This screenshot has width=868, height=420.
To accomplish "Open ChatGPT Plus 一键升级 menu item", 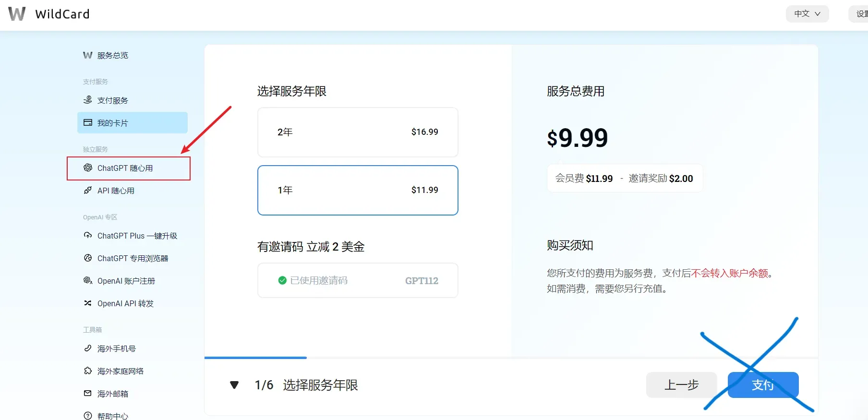I will pyautogui.click(x=133, y=236).
